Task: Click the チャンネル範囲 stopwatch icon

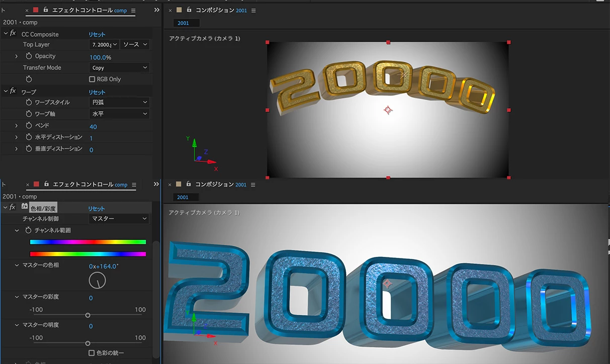Action: [x=29, y=230]
